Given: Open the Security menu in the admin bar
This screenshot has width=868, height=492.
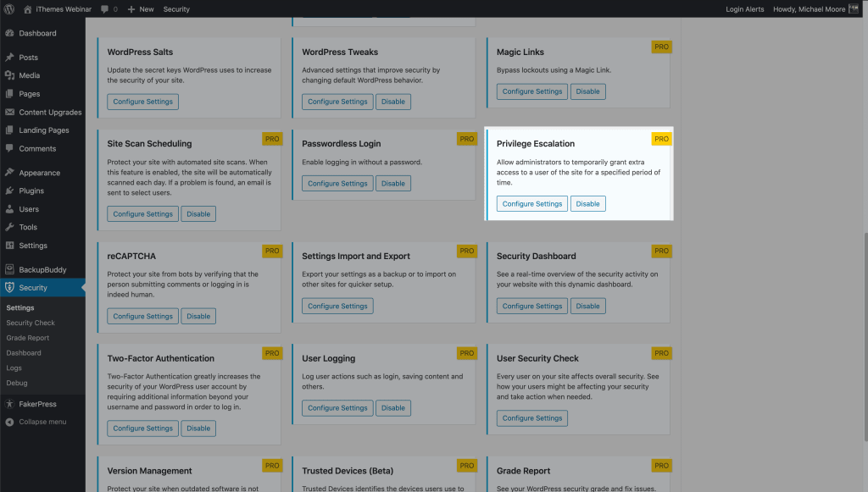Looking at the screenshot, I should tap(176, 9).
